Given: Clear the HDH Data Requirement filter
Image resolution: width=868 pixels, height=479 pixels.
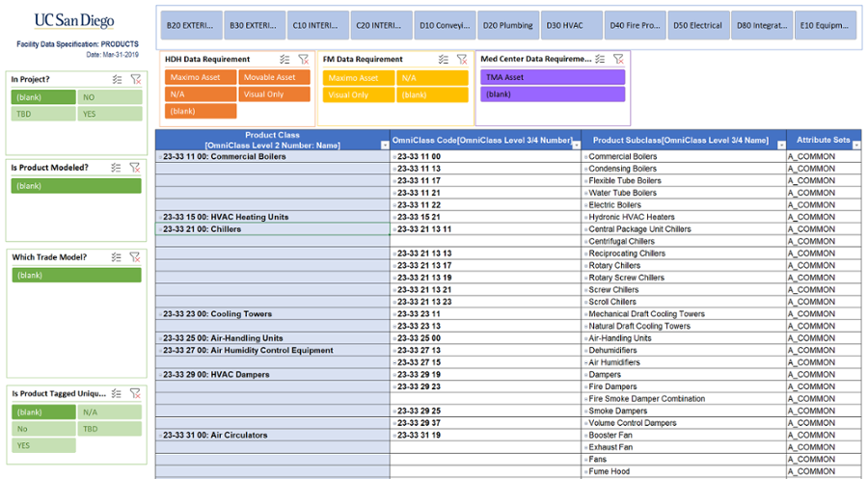Looking at the screenshot, I should click(x=304, y=59).
